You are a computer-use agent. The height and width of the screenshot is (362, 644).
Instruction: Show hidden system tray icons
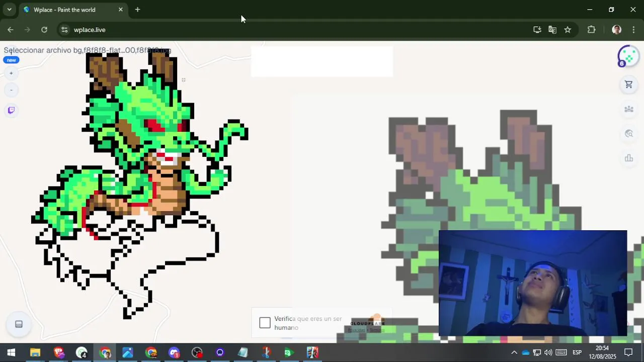[x=514, y=352]
